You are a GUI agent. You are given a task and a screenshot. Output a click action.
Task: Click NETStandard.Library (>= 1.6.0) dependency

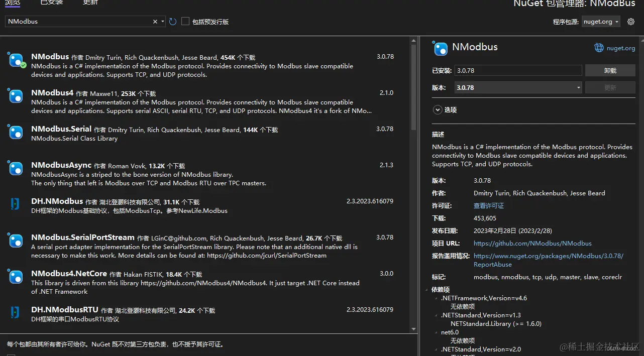point(496,324)
